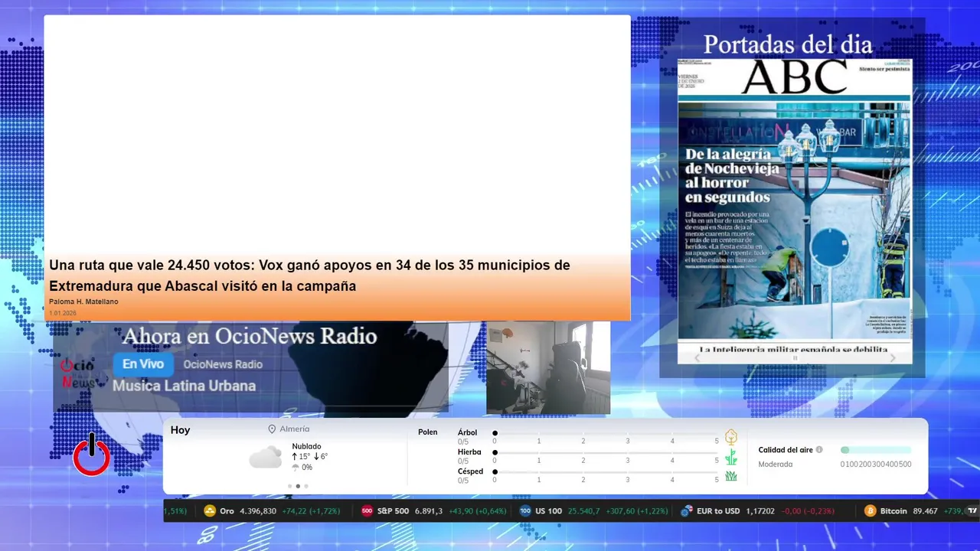Click the S&P 500 ticker icon

(367, 511)
